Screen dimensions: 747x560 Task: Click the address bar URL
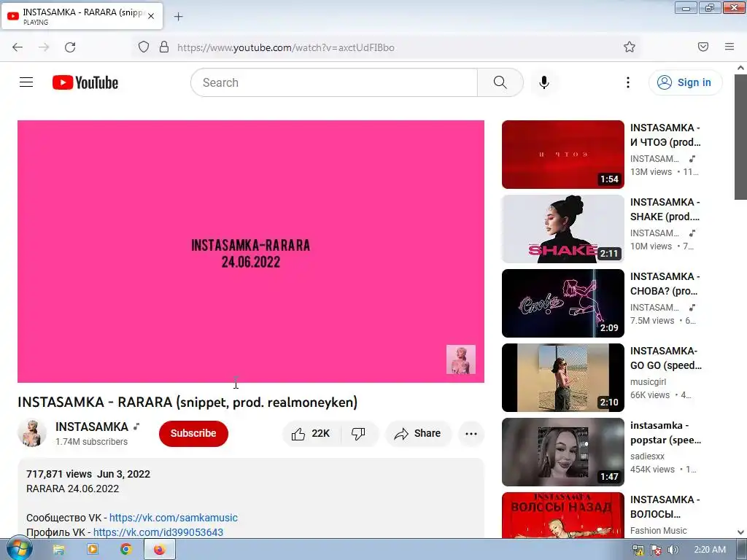coord(286,47)
